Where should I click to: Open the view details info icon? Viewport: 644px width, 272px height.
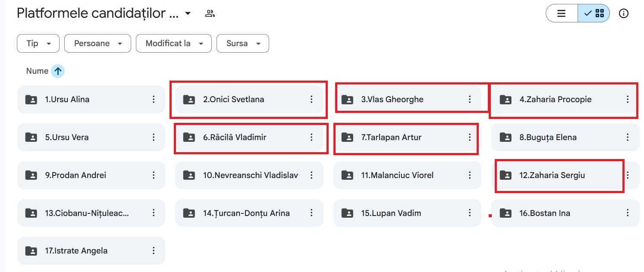pyautogui.click(x=624, y=13)
